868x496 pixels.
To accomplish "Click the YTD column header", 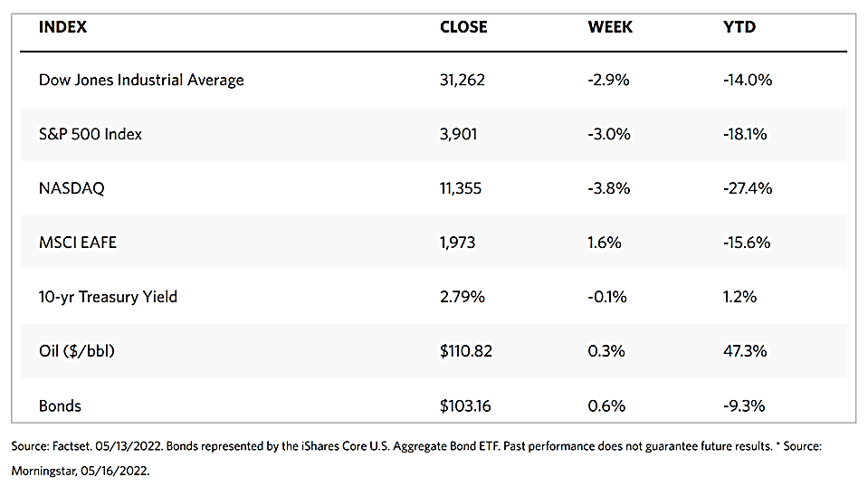I will coord(739,27).
